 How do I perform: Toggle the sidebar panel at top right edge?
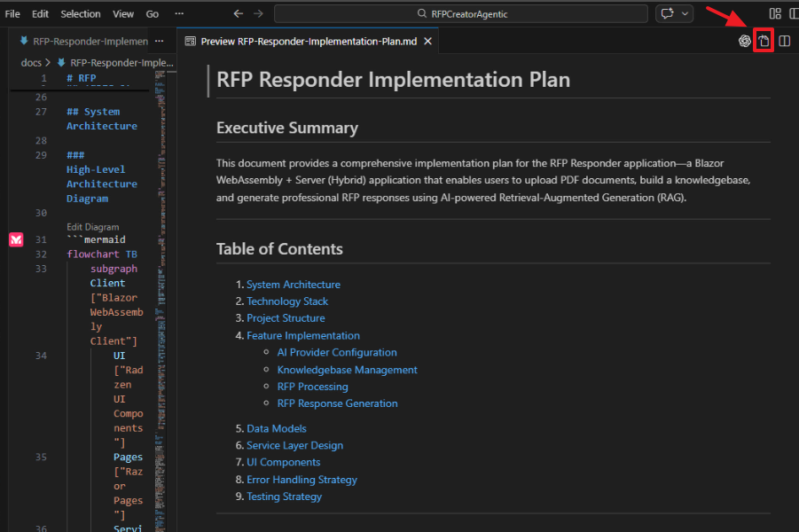[x=794, y=14]
